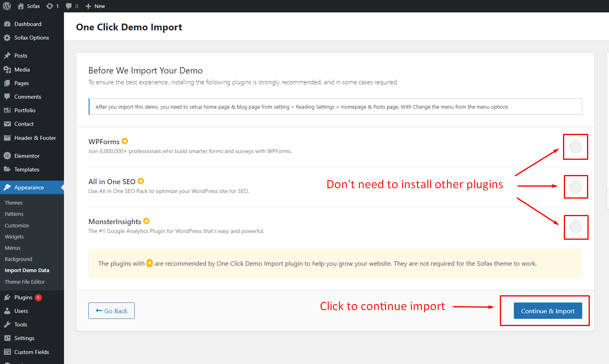Click the Appearance menu label

point(29,187)
